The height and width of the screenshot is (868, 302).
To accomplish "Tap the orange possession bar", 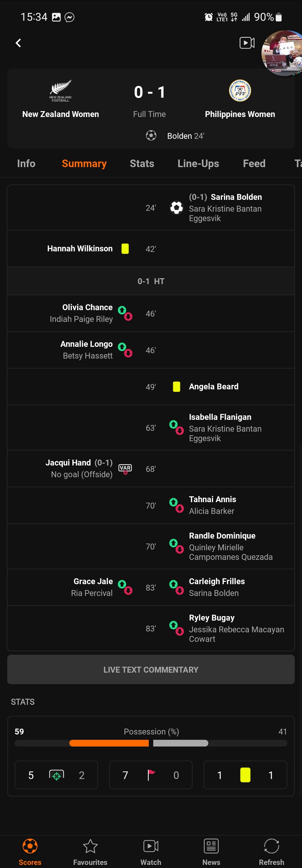I will pos(109,743).
